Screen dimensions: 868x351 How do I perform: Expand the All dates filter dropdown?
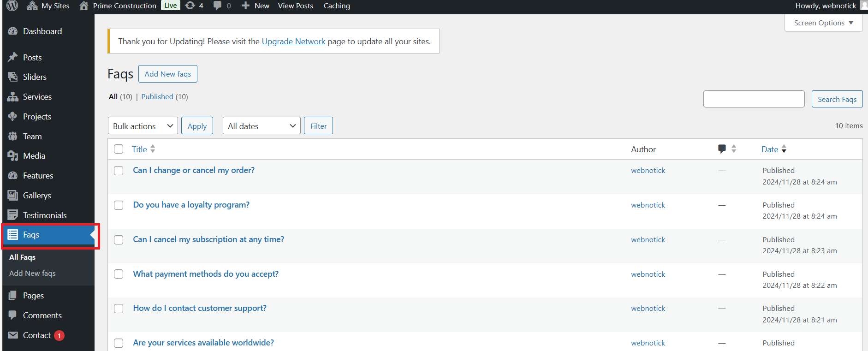pos(261,126)
